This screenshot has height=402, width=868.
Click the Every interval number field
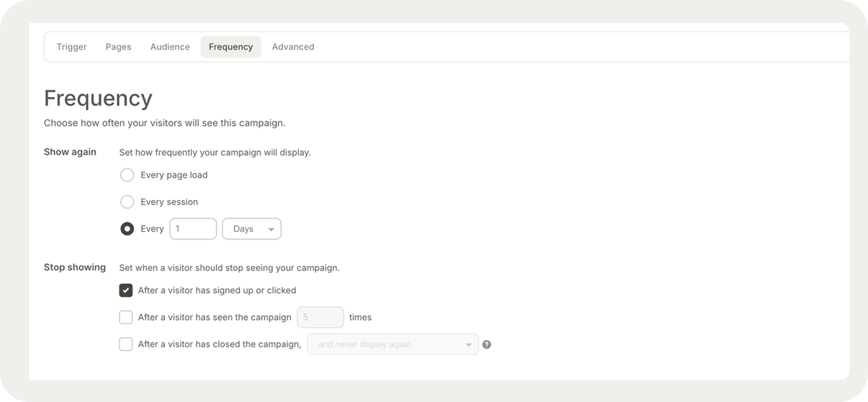pos(193,229)
